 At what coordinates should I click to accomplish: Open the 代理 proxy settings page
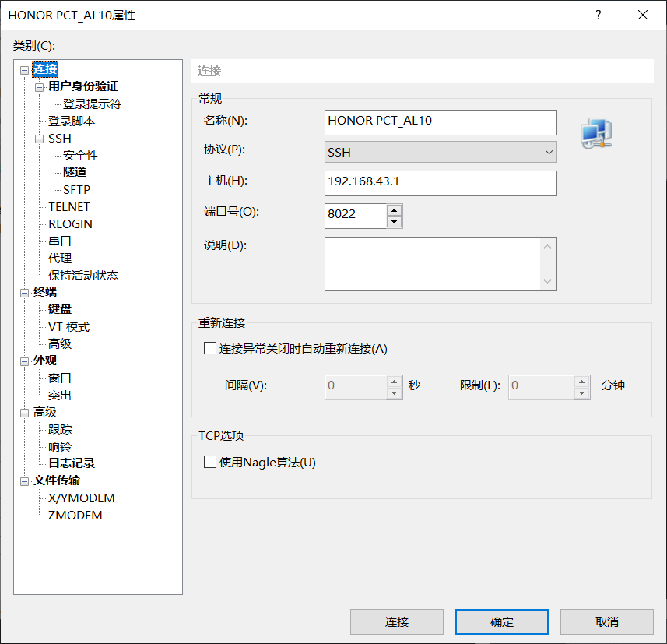pyautogui.click(x=60, y=258)
